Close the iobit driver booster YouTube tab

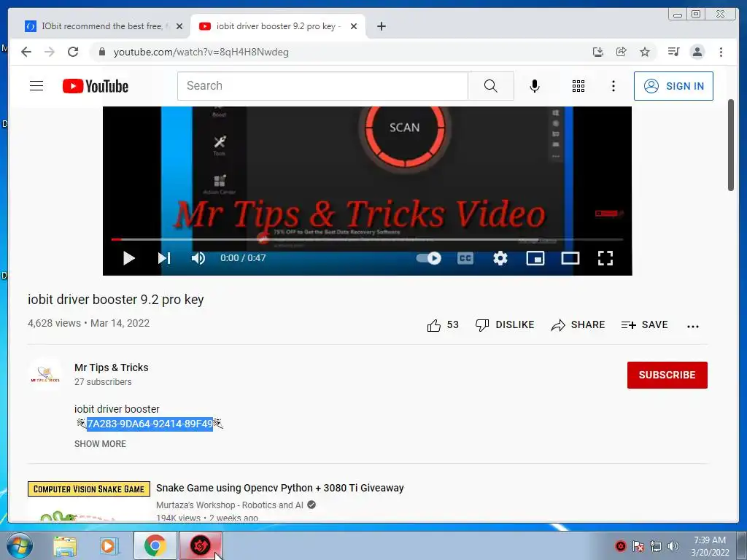click(x=354, y=26)
